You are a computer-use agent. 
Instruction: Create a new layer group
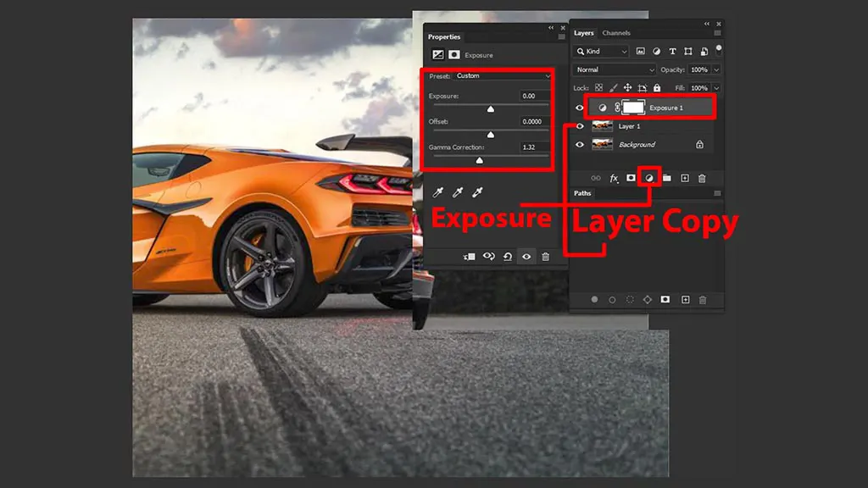(666, 178)
